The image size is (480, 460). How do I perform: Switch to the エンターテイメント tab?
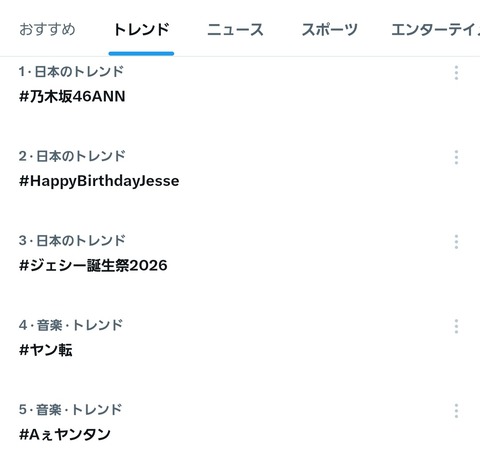pos(436,30)
